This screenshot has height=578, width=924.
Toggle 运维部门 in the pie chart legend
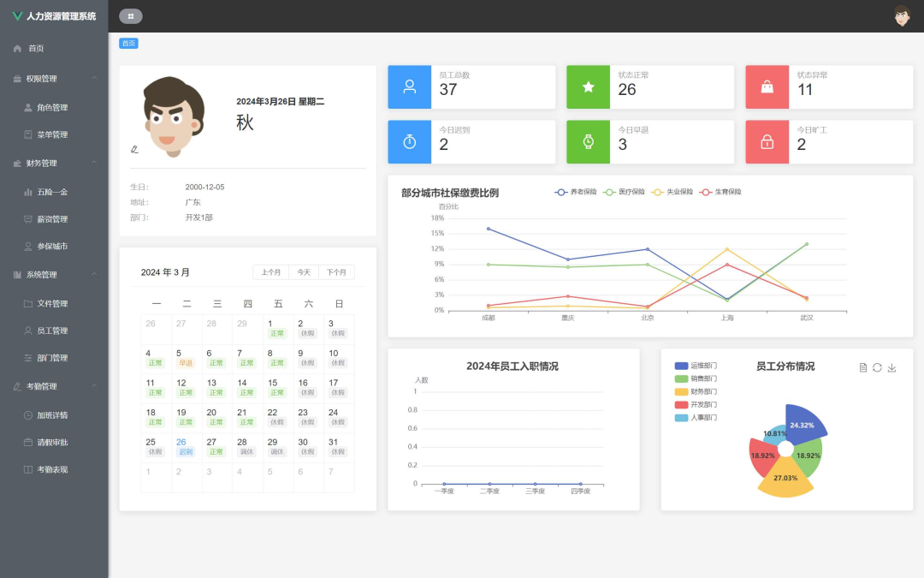[x=696, y=366]
